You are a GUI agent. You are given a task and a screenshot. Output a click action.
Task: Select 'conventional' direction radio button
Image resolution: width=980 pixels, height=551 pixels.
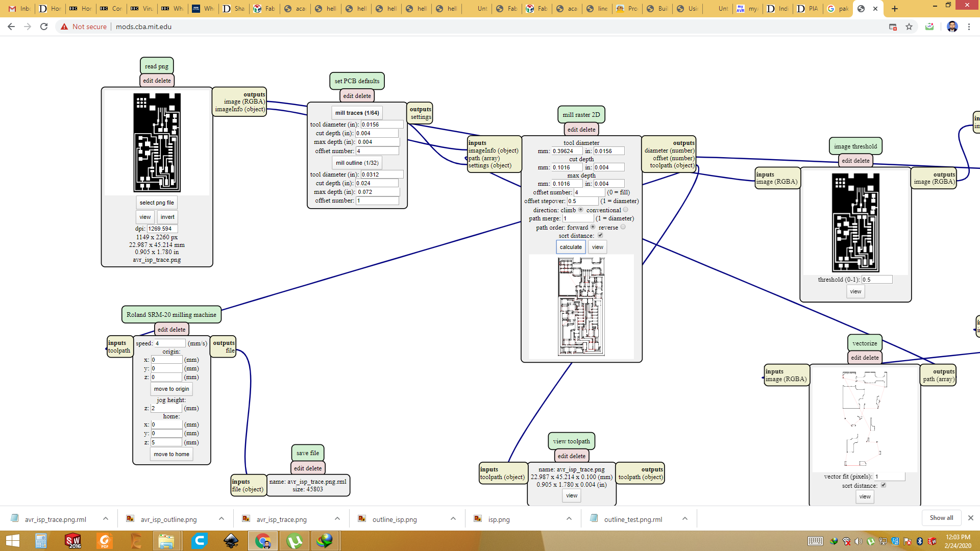[x=625, y=209]
